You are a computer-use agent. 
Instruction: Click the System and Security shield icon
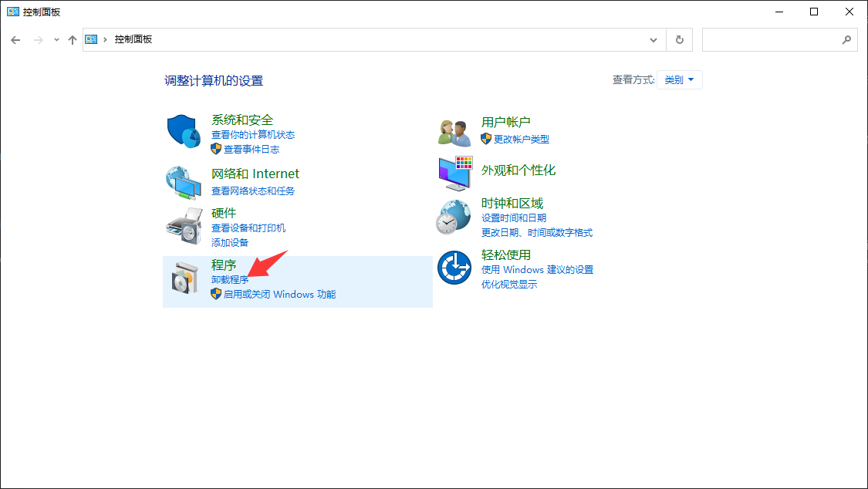pyautogui.click(x=184, y=131)
